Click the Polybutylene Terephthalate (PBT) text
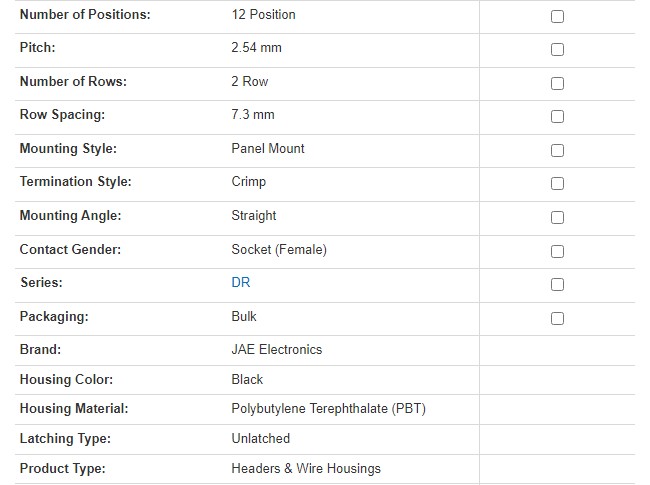 point(329,408)
